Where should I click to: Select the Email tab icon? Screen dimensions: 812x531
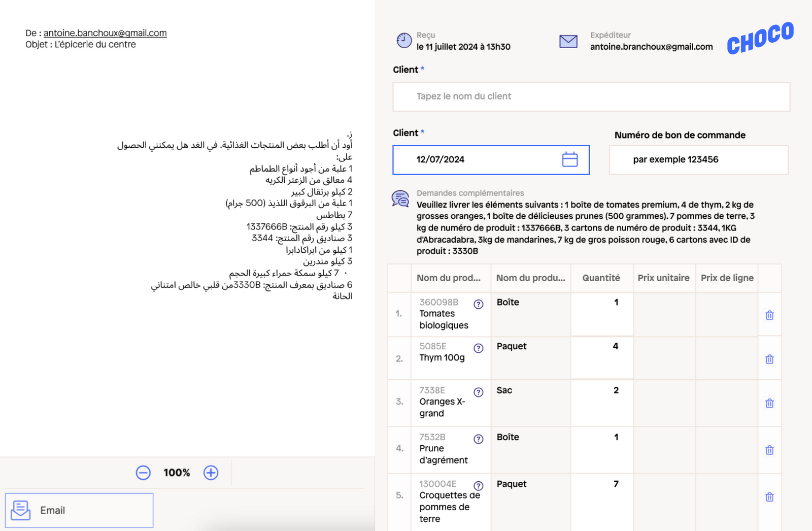pos(21,510)
